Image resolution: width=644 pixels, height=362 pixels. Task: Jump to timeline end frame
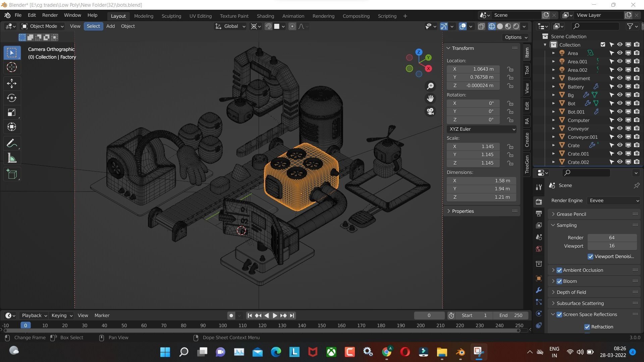click(292, 315)
